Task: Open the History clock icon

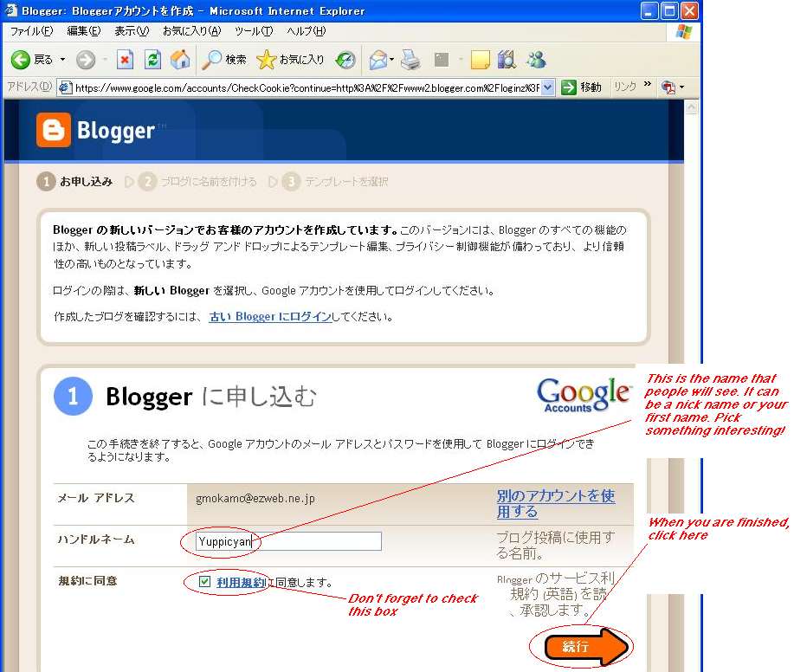Action: 345,60
